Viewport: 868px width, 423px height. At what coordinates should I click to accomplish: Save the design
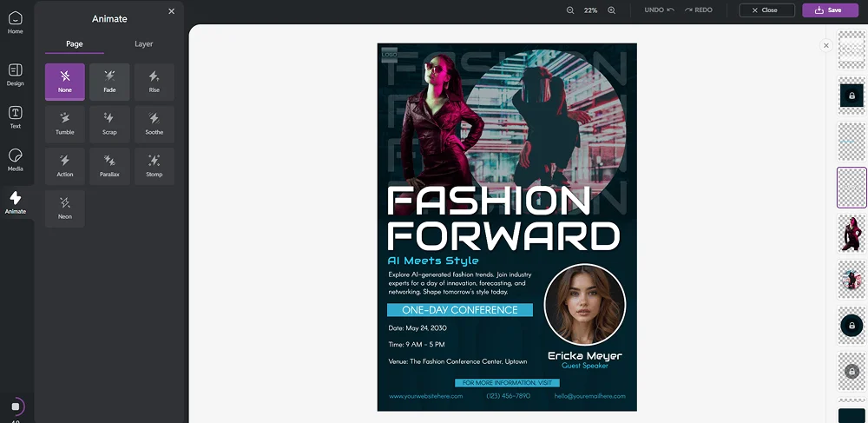(x=828, y=10)
